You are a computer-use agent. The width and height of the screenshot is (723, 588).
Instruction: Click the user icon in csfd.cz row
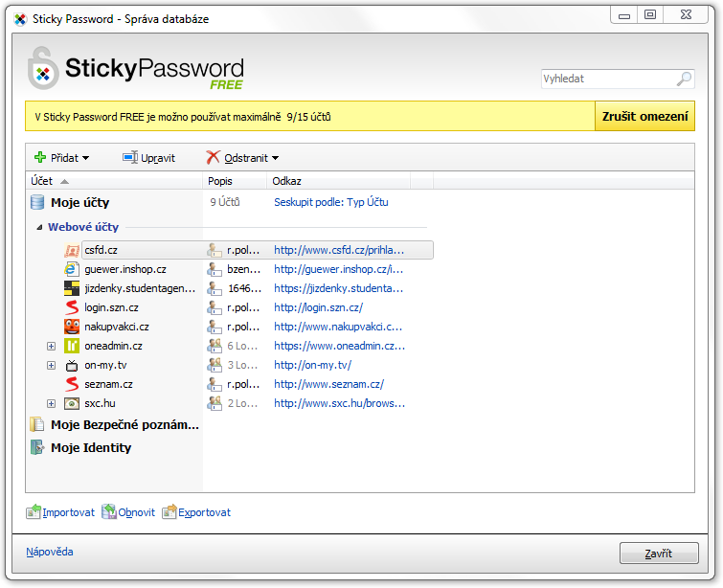pyautogui.click(x=215, y=250)
